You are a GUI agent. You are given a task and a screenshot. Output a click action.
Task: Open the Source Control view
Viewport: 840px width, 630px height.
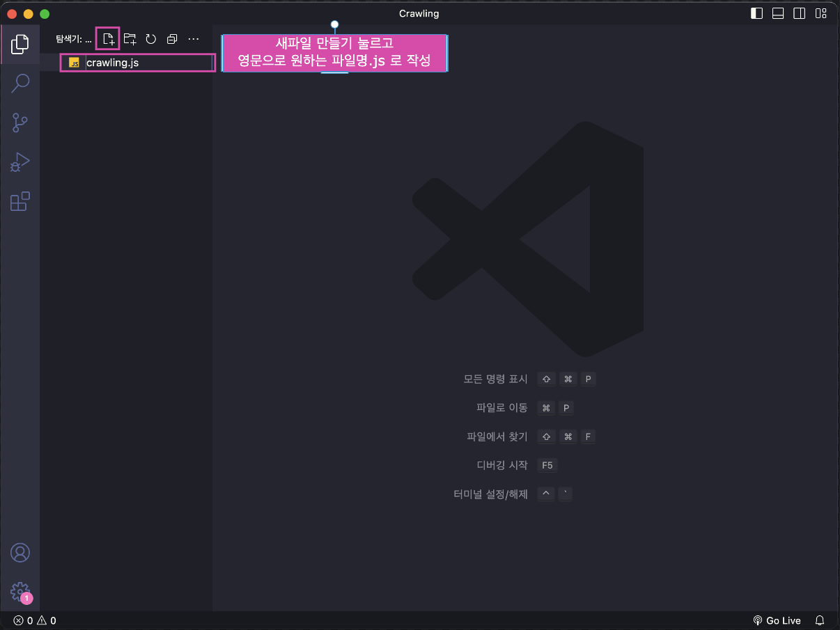click(x=20, y=123)
